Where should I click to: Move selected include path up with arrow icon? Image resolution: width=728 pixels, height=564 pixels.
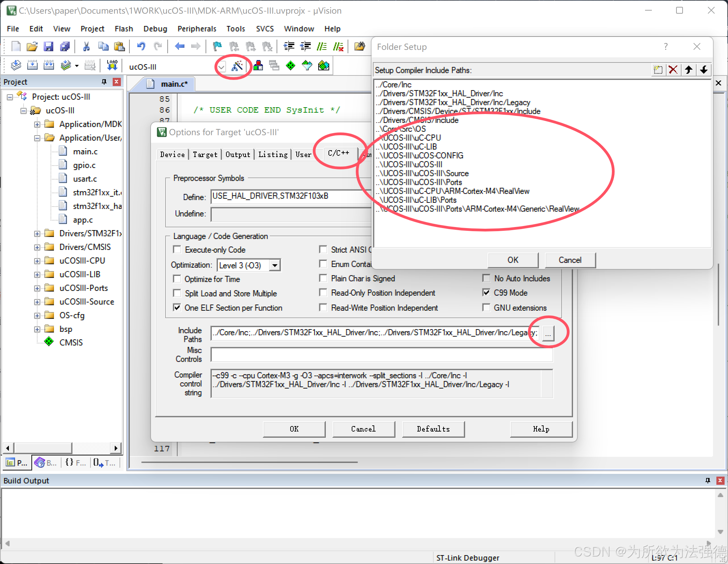pyautogui.click(x=689, y=70)
